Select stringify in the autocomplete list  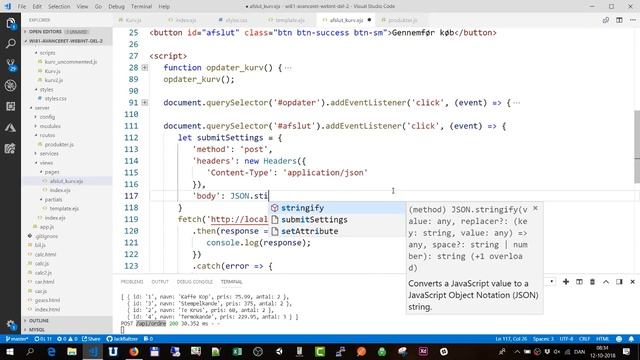tap(337, 208)
